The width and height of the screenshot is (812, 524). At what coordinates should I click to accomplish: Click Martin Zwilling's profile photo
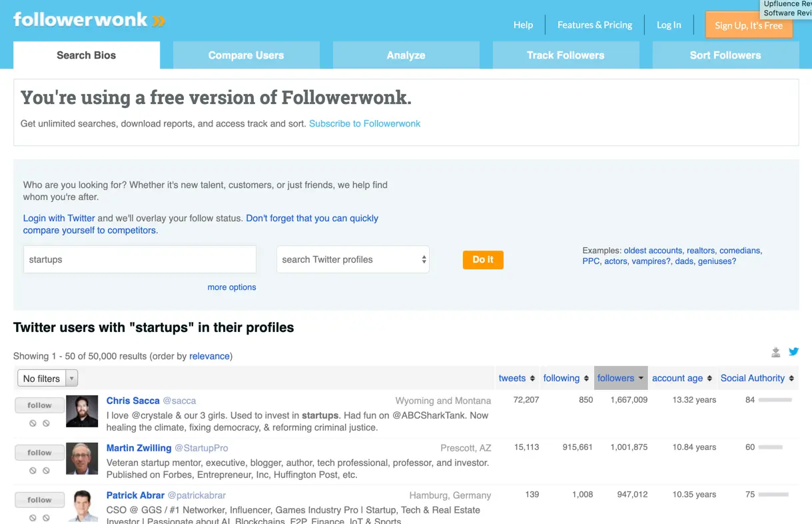tap(82, 459)
